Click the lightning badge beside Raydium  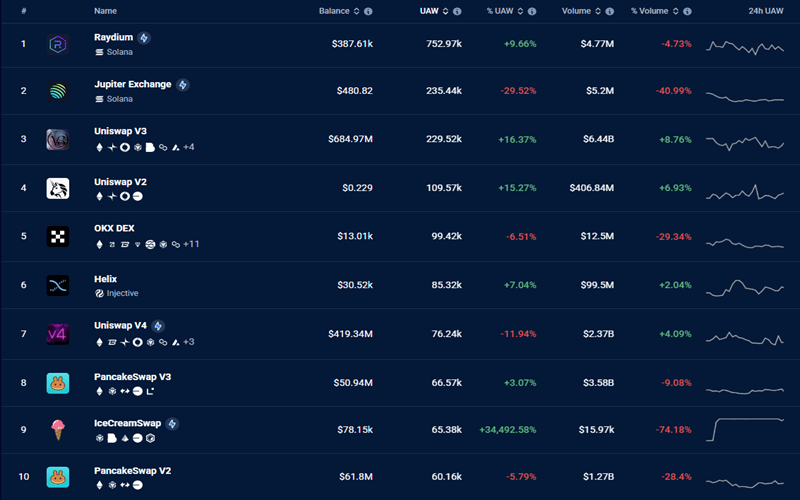(144, 38)
